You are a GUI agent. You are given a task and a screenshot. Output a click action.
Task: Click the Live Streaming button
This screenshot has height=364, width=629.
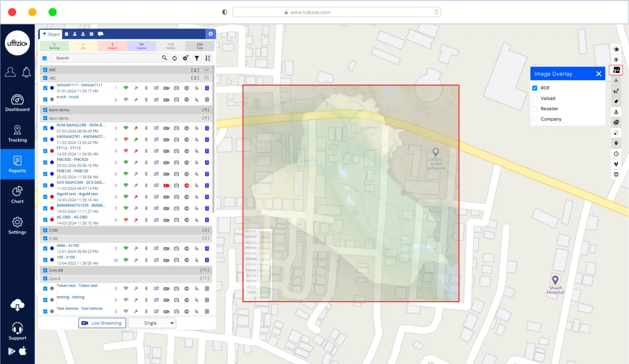102,323
